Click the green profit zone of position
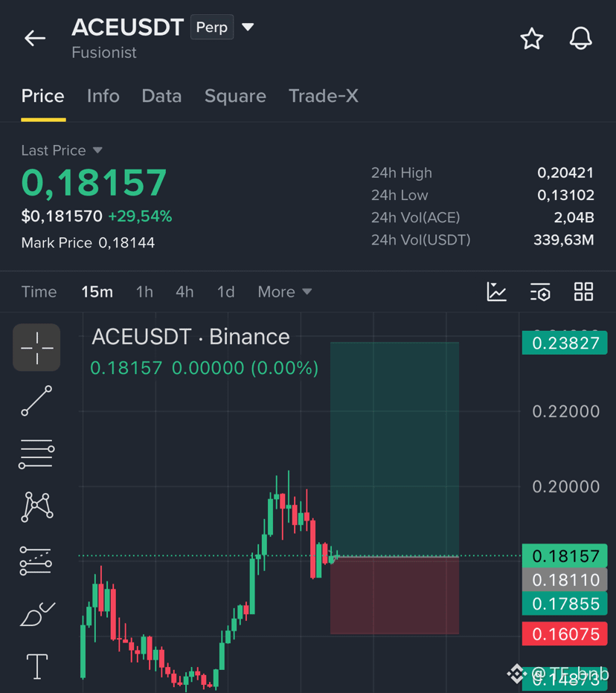The height and width of the screenshot is (693, 616). 394,448
